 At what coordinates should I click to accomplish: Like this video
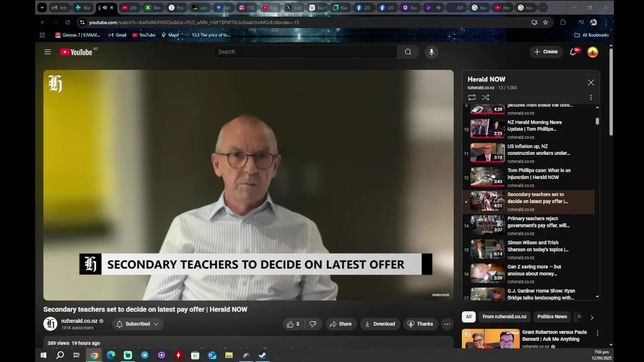293,324
